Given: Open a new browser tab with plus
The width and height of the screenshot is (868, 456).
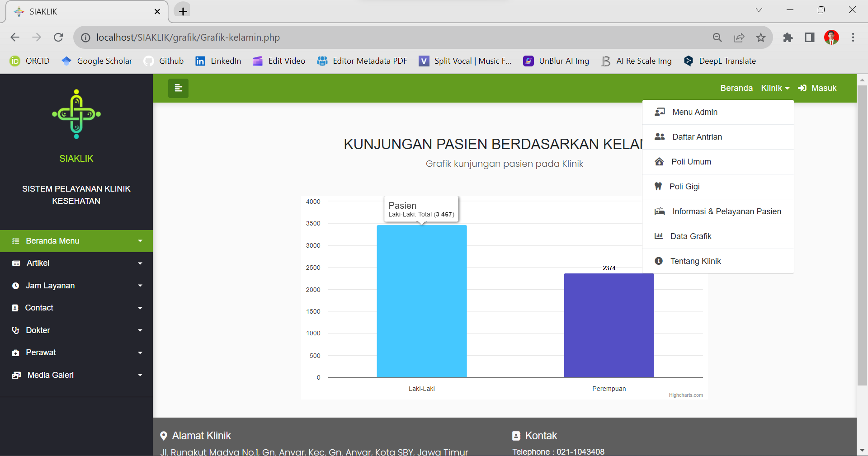Looking at the screenshot, I should 183,11.
